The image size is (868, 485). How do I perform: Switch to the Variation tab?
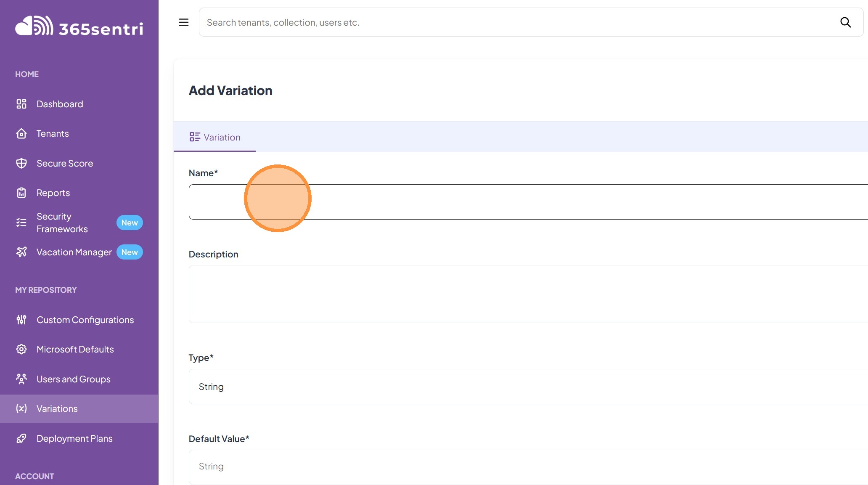(215, 137)
